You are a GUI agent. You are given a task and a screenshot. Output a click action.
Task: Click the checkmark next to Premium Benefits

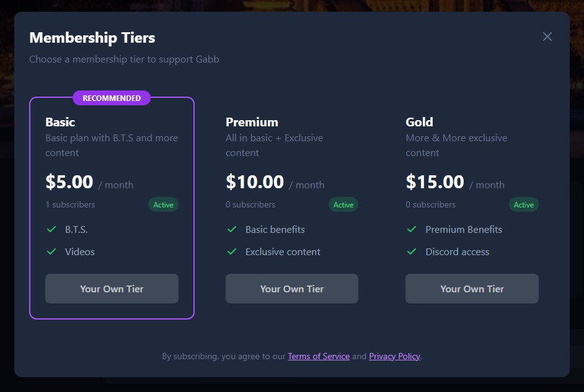click(x=412, y=229)
